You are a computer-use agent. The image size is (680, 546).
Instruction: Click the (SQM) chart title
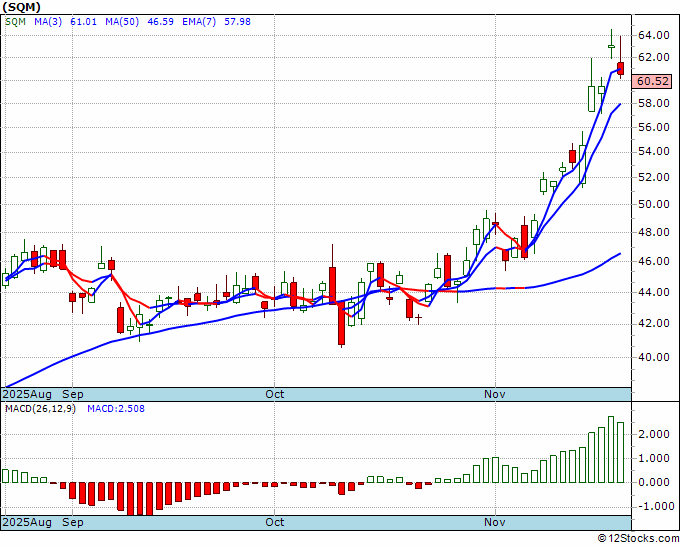pyautogui.click(x=22, y=7)
